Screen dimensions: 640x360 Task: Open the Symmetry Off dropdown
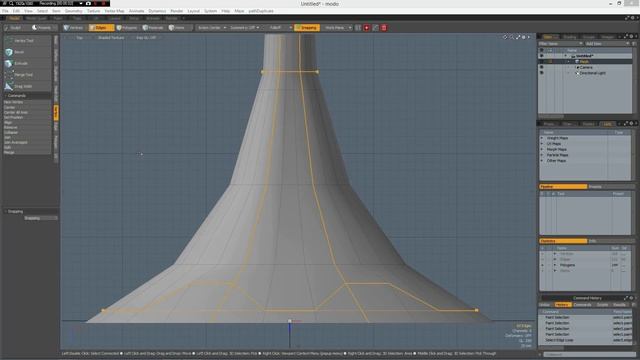[244, 28]
